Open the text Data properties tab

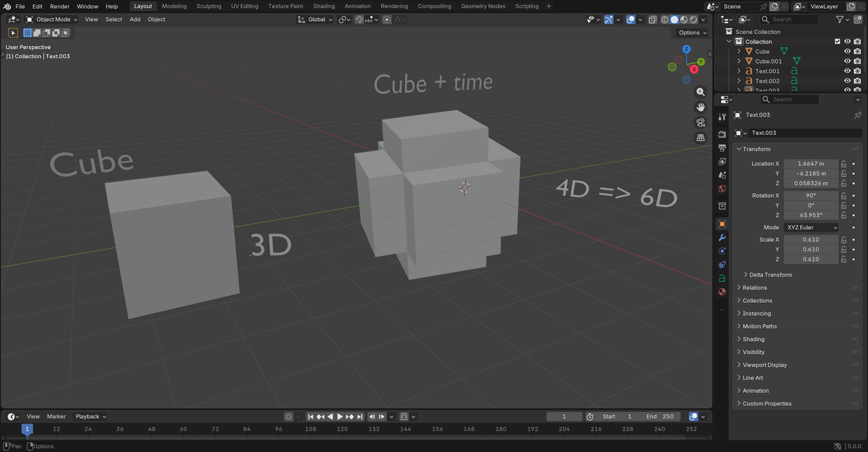(722, 278)
